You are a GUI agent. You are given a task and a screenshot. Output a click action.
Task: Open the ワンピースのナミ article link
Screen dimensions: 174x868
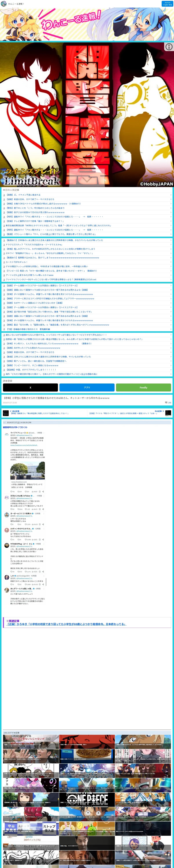click(x=32, y=366)
